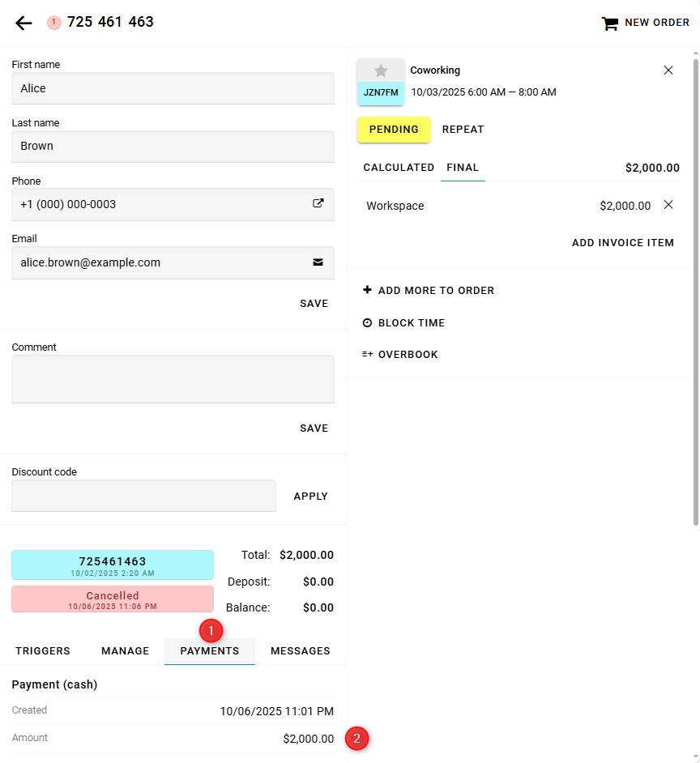Delete the Workspace invoice item
Image resolution: width=700 pixels, height=763 pixels.
click(668, 205)
